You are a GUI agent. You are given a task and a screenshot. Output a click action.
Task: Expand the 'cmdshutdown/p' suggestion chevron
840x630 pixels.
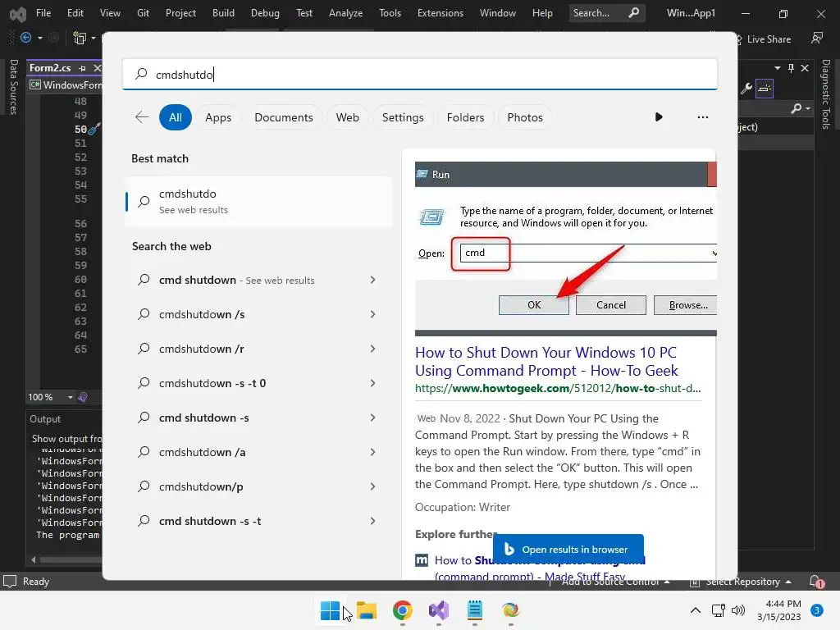click(x=373, y=486)
